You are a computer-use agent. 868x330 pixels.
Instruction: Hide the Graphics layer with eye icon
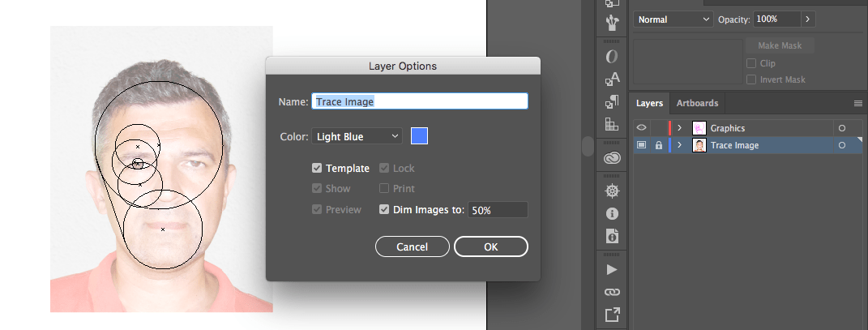641,128
